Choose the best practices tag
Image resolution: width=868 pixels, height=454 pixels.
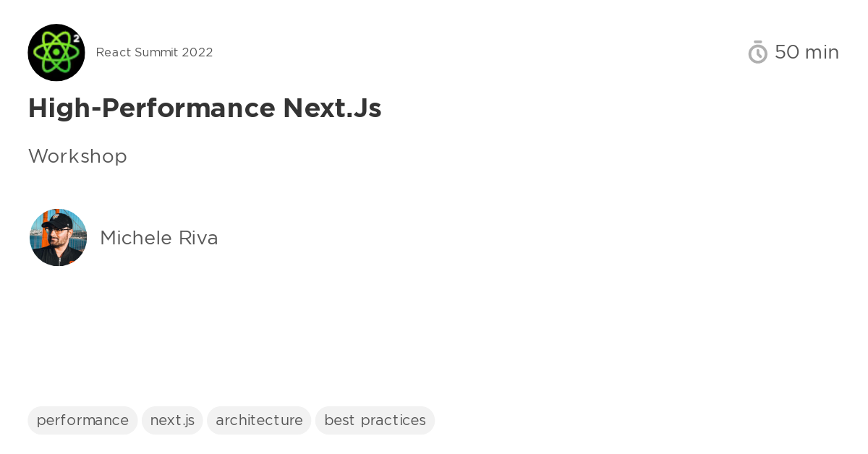click(375, 420)
